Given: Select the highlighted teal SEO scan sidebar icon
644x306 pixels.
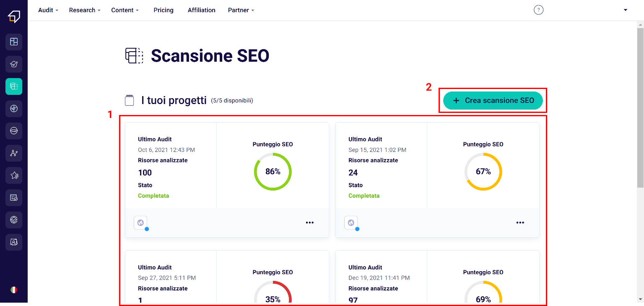Looking at the screenshot, I should (14, 86).
